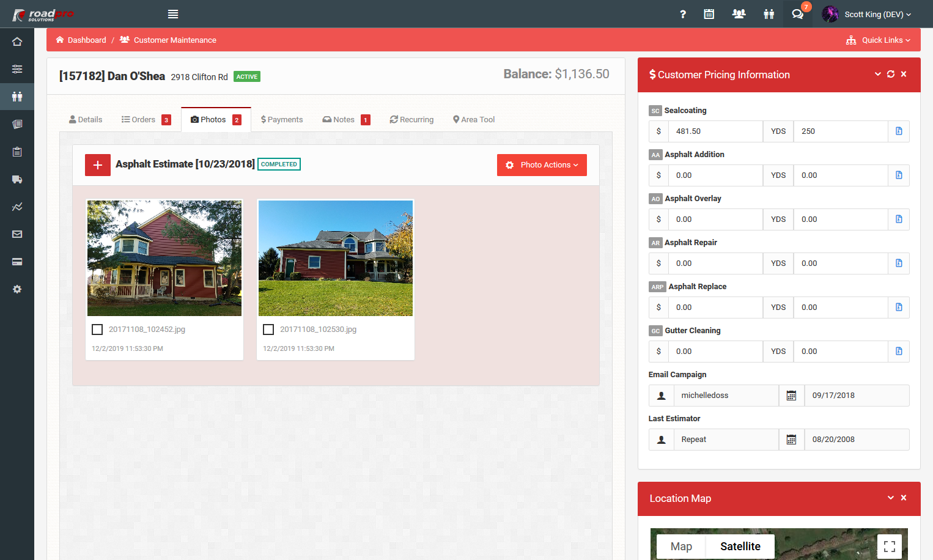Refresh the Customer Pricing Information panel
The height and width of the screenshot is (560, 933).
(891, 74)
